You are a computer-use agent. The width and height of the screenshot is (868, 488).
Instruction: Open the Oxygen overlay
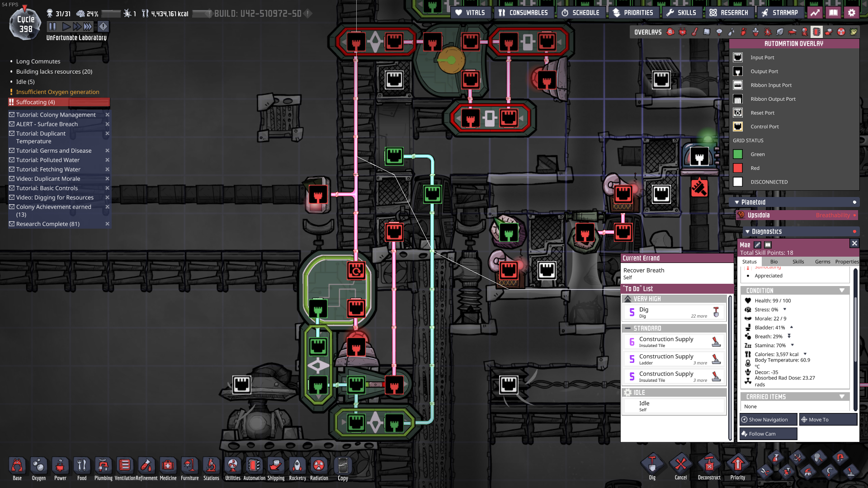pos(670,32)
